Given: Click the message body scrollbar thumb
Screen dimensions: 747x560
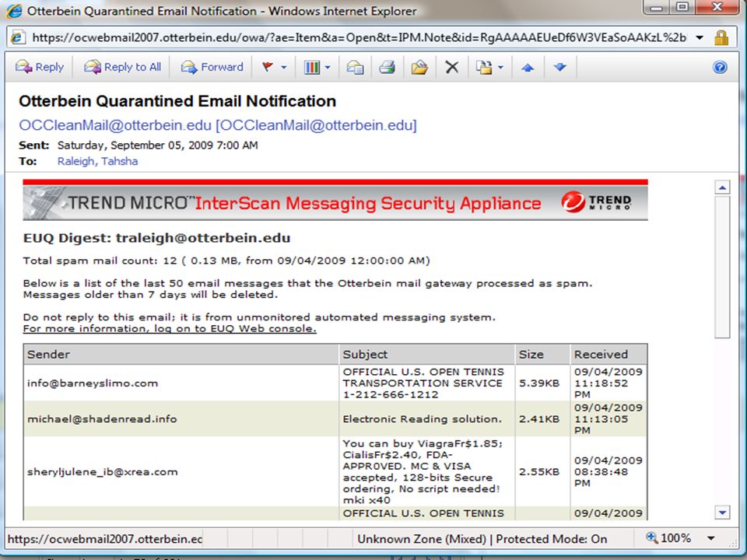Looking at the screenshot, I should (x=722, y=267).
